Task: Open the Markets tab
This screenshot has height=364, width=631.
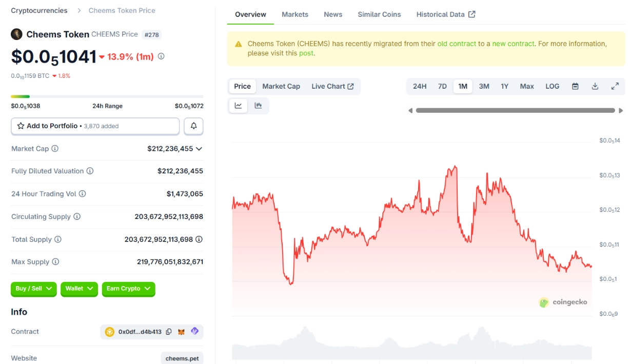Action: tap(295, 14)
